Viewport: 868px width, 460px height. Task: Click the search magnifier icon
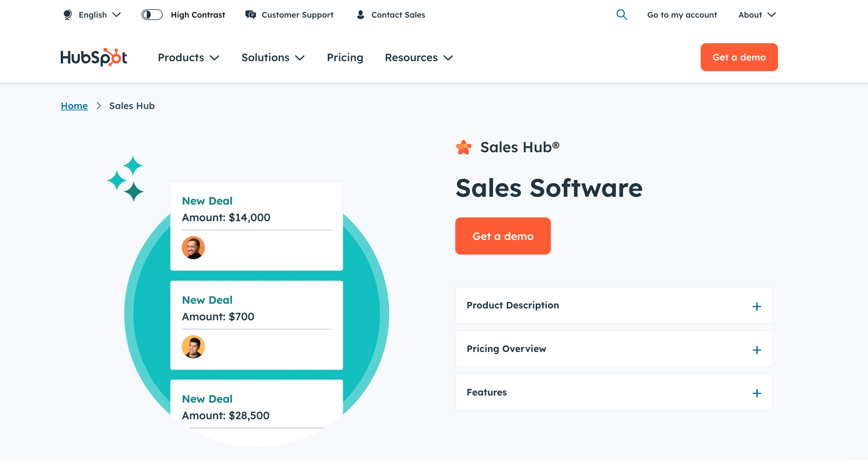coord(622,15)
